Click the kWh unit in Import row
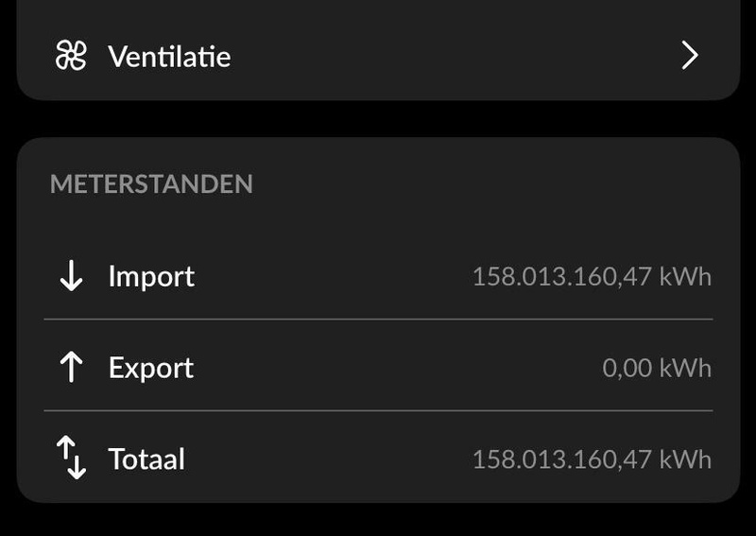This screenshot has height=536, width=756. coord(685,277)
